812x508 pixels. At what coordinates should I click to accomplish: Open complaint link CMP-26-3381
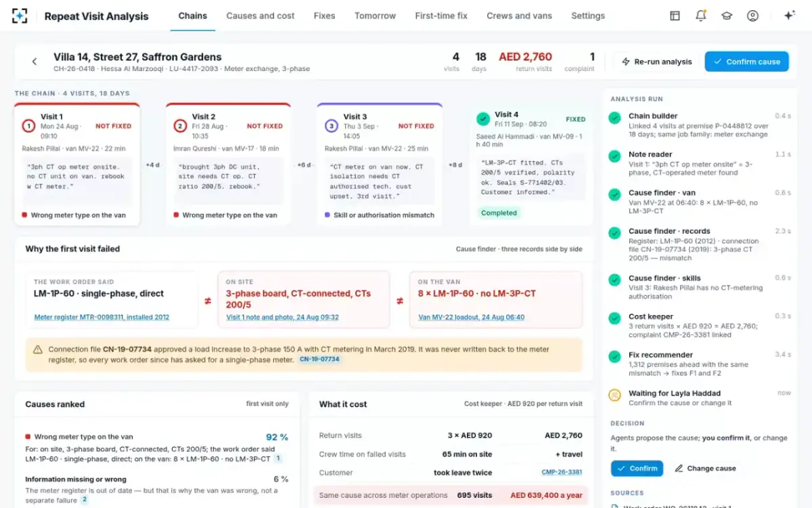tap(562, 473)
